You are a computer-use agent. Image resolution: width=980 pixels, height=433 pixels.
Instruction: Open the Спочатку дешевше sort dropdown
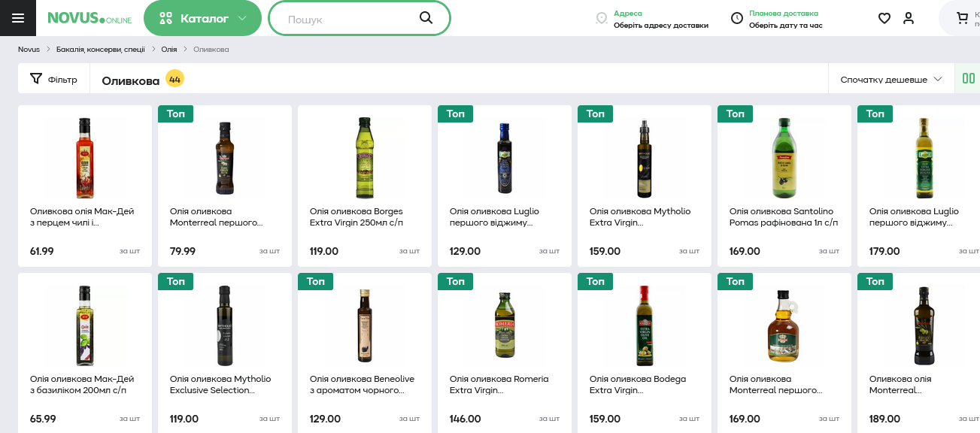tap(890, 79)
